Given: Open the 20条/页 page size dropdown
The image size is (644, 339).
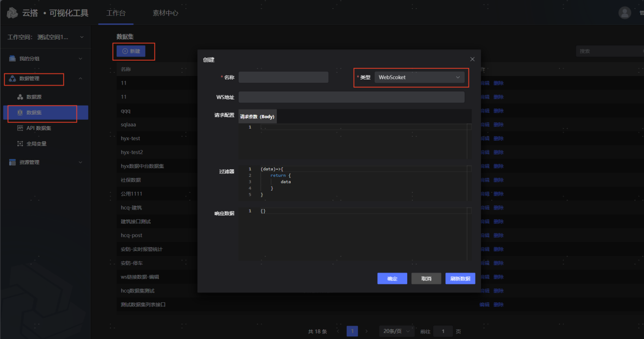Looking at the screenshot, I should [394, 331].
